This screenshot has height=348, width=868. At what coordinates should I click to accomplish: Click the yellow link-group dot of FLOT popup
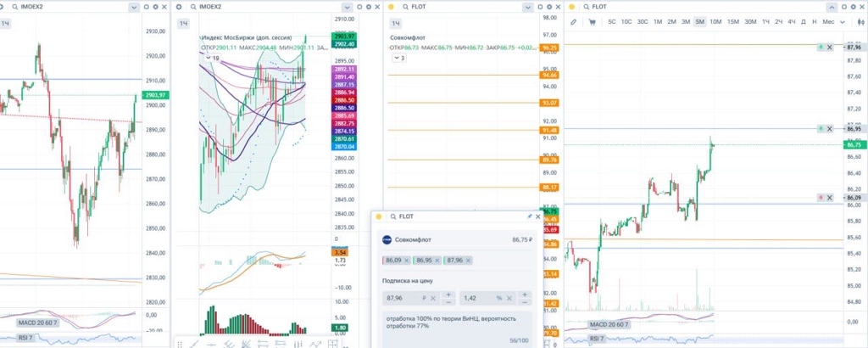pyautogui.click(x=379, y=217)
